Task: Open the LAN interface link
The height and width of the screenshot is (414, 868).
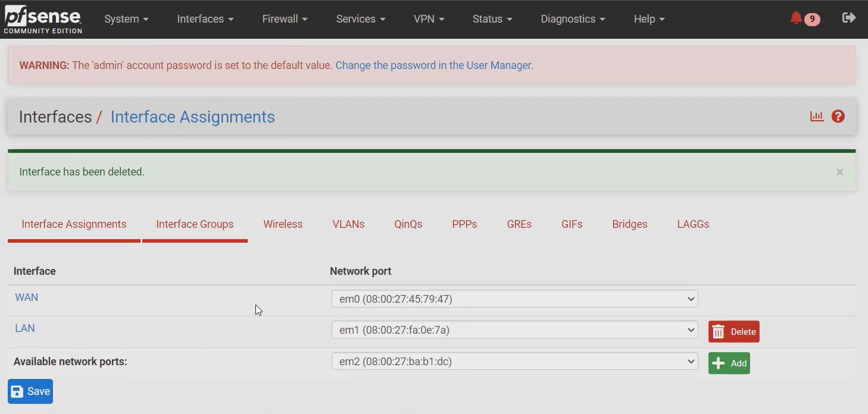Action: [24, 328]
